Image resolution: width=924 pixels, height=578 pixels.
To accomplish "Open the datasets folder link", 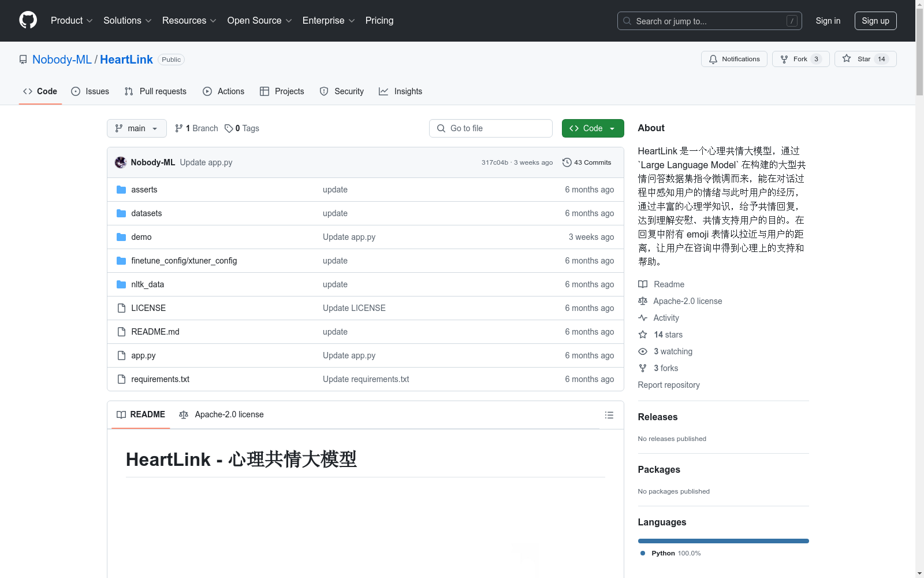I will [x=146, y=213].
